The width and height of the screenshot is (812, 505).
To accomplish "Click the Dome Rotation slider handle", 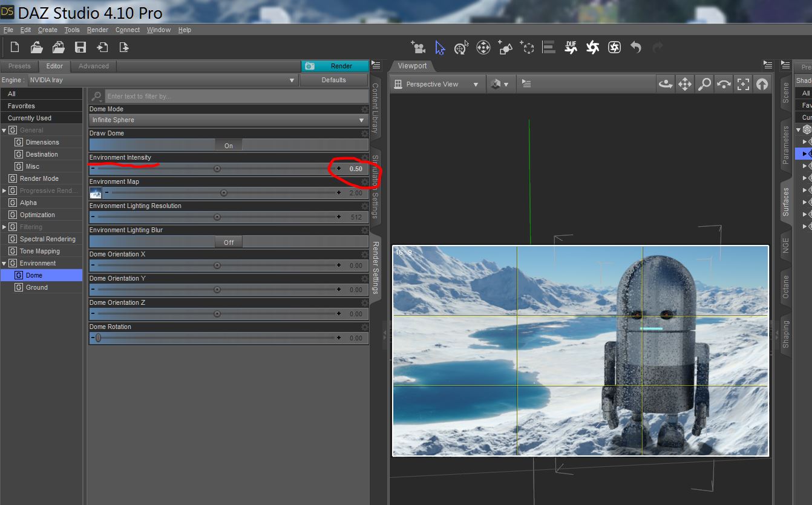I will coord(98,338).
